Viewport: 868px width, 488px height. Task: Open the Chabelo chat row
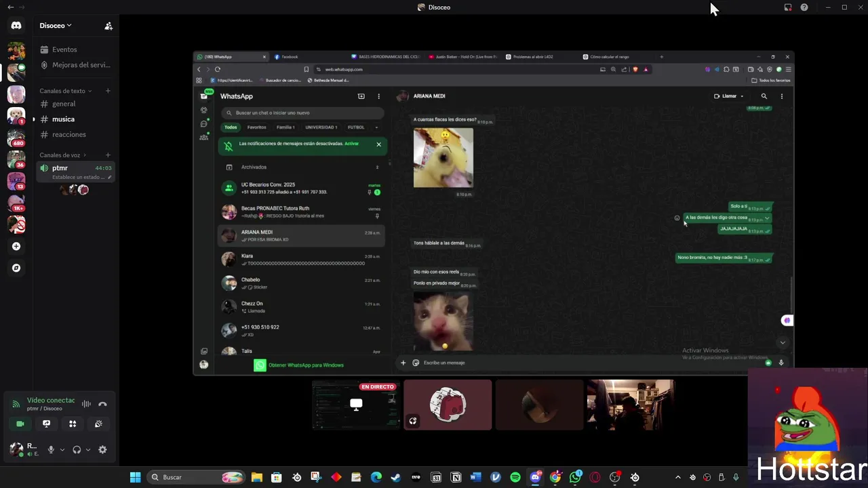pyautogui.click(x=302, y=283)
